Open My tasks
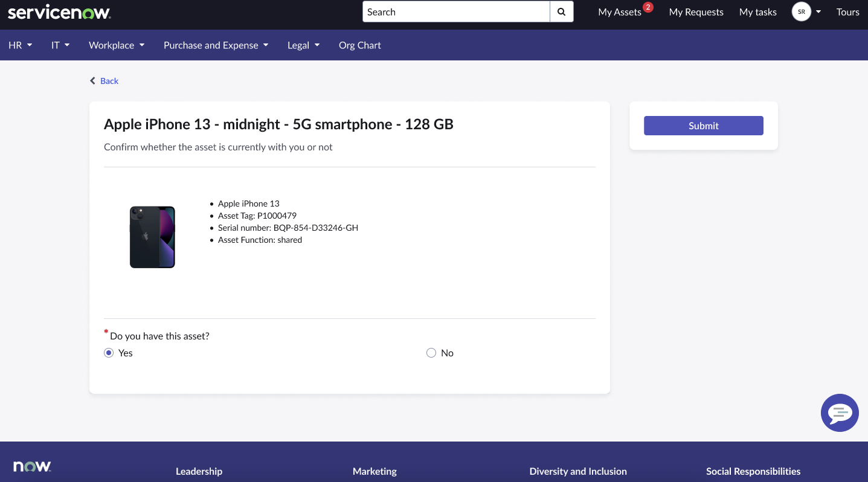The image size is (868, 482). click(x=758, y=12)
